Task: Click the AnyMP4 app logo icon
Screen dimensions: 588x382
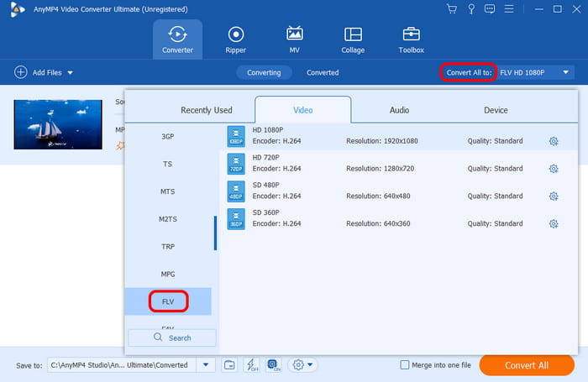Action: point(17,9)
